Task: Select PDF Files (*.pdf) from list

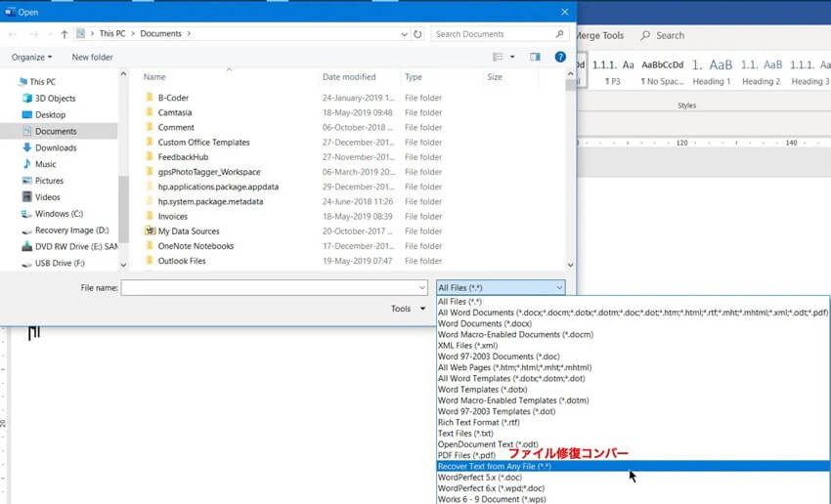Action: [x=466, y=455]
